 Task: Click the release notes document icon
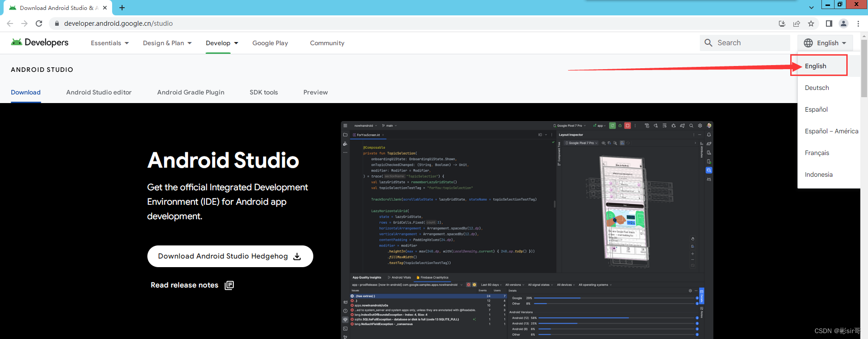(x=229, y=285)
